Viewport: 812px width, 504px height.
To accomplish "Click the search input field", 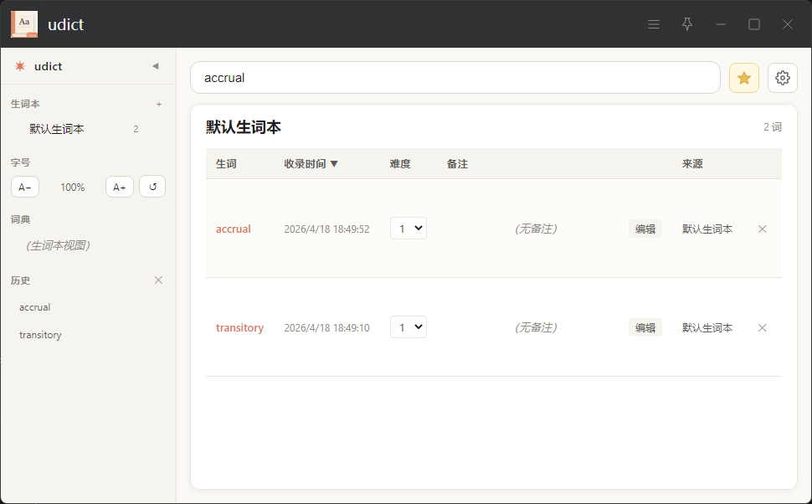I will [455, 78].
